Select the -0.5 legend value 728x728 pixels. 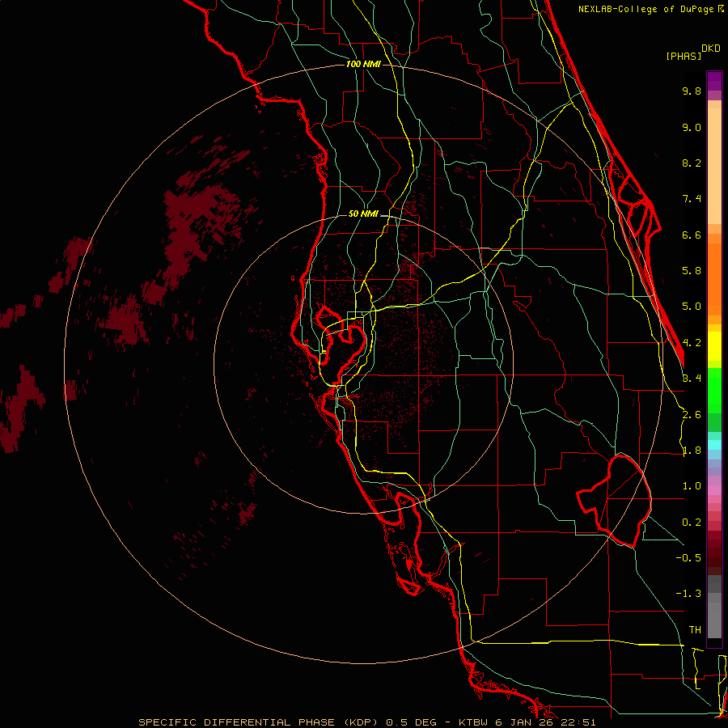pos(688,558)
